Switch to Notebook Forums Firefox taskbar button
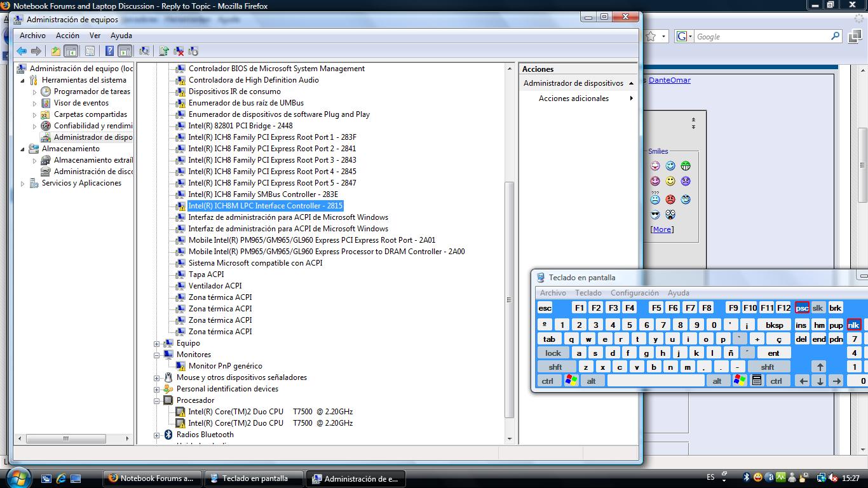The image size is (868, 488). [x=152, y=478]
